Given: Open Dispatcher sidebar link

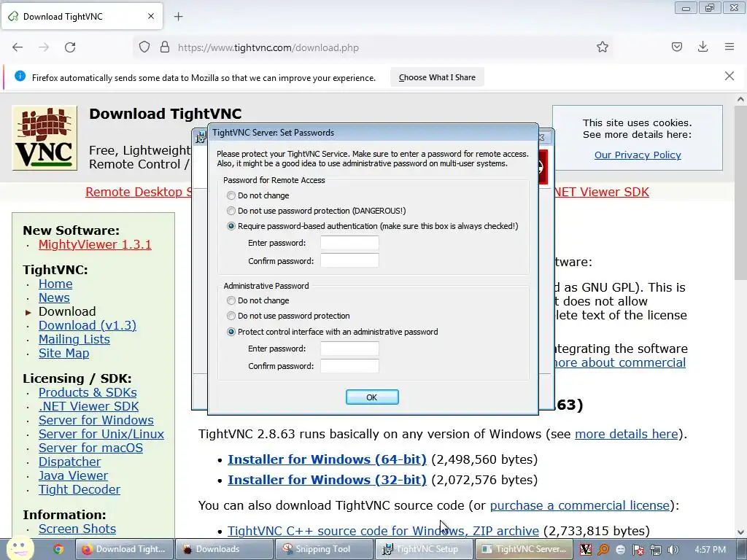Looking at the screenshot, I should (x=69, y=462).
